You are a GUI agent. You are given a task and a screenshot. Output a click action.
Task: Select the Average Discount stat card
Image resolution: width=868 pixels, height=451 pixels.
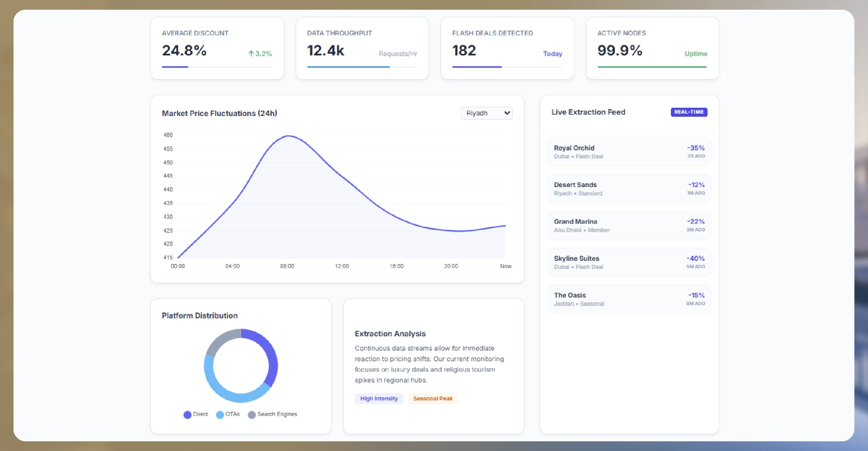click(217, 48)
